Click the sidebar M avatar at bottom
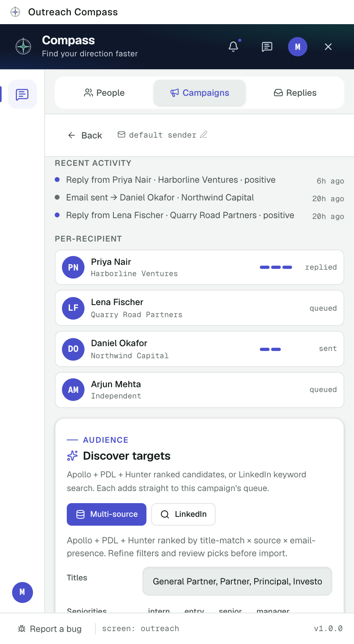This screenshot has height=644, width=354. 23,592
